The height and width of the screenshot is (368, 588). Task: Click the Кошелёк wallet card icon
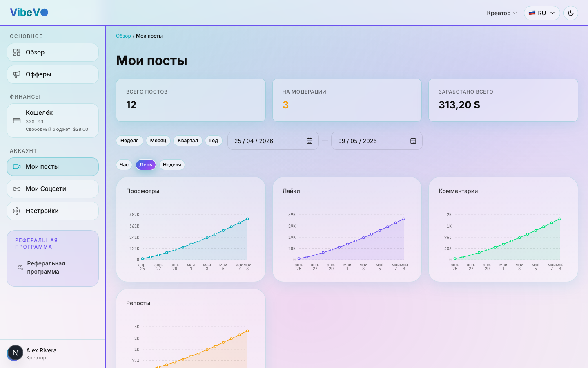tap(17, 121)
